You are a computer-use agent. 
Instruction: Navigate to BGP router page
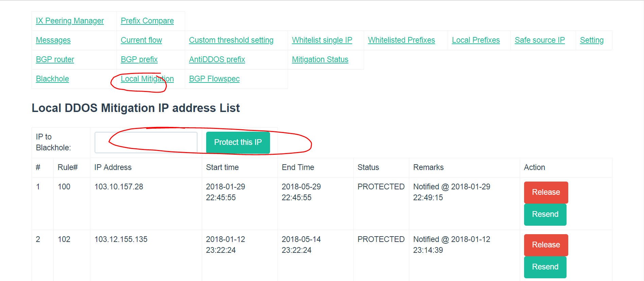click(55, 60)
